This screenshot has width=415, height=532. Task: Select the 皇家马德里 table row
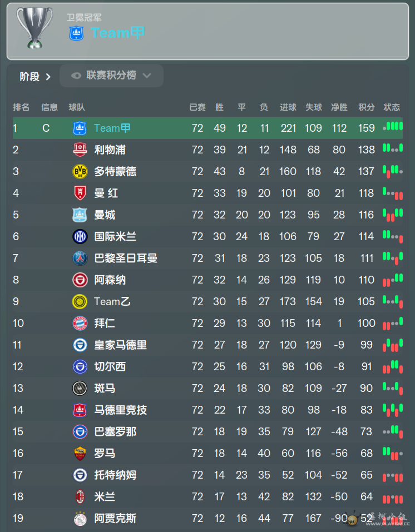pyautogui.click(x=207, y=345)
